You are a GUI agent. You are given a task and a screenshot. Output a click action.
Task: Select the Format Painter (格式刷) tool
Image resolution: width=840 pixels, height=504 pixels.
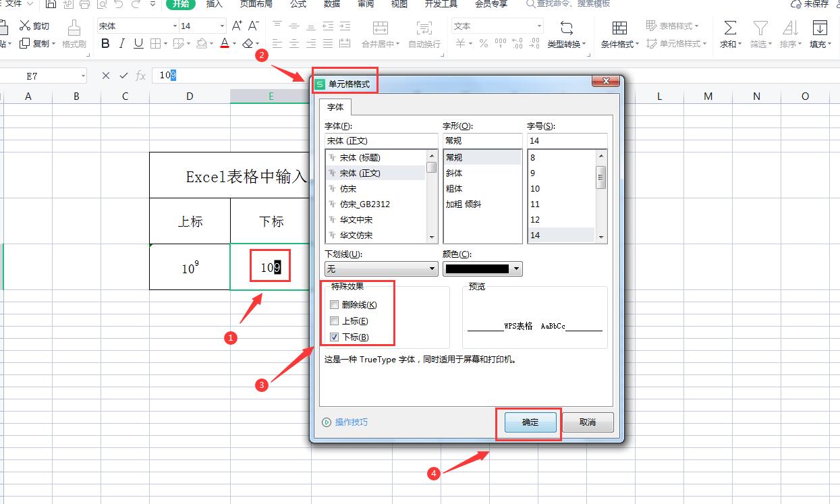(x=74, y=34)
